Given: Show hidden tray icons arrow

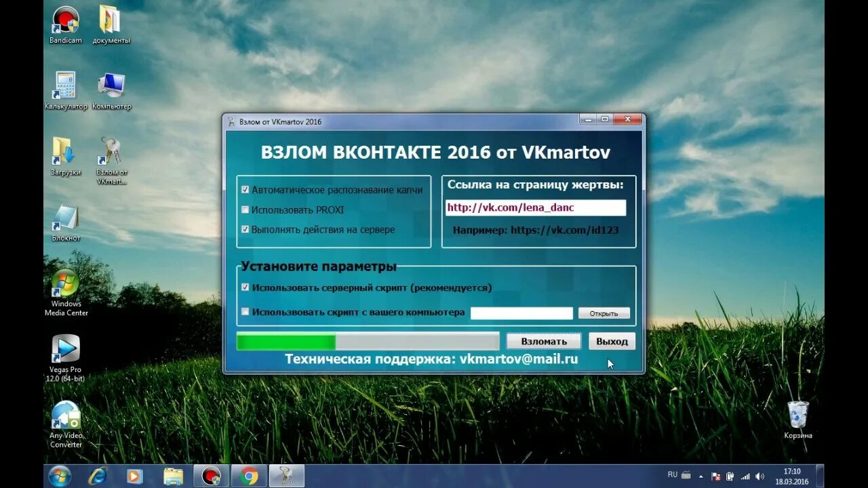Looking at the screenshot, I should pos(701,476).
